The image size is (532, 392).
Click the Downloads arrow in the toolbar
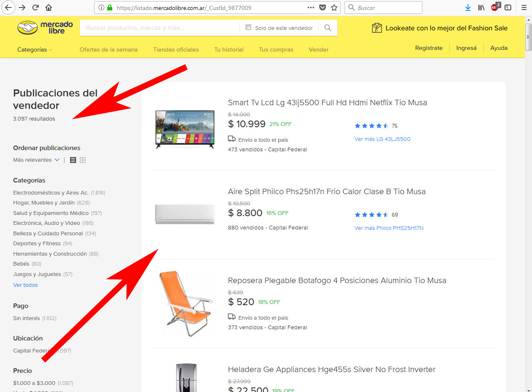coord(468,7)
